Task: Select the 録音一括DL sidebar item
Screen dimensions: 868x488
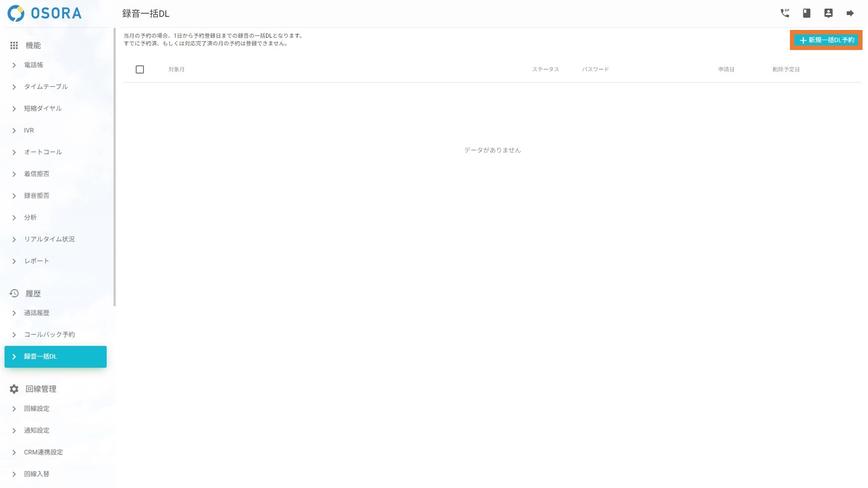Action: point(40,356)
